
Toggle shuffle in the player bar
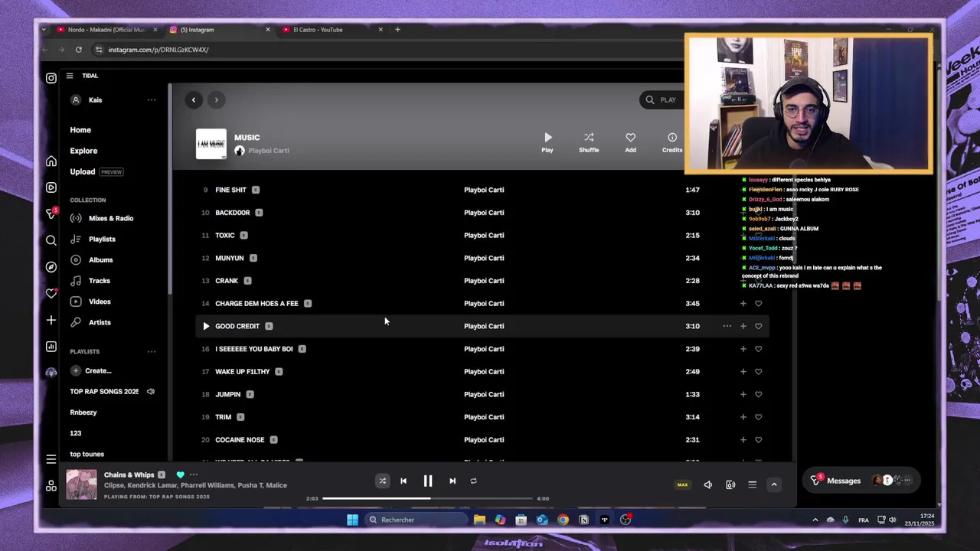coord(383,481)
